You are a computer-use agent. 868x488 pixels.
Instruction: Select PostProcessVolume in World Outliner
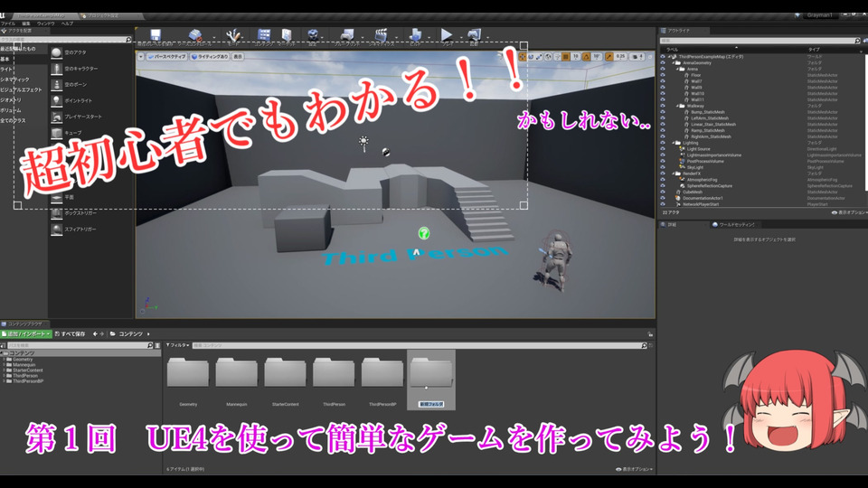click(704, 161)
